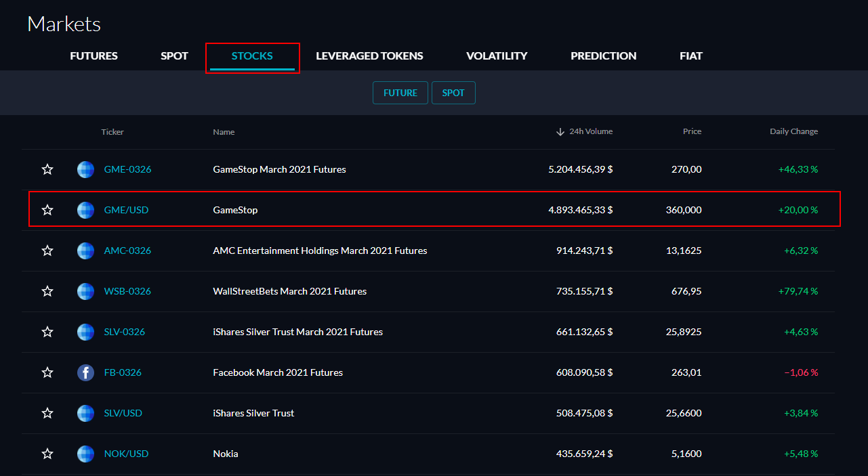Image resolution: width=868 pixels, height=476 pixels.
Task: Sort by Ticker column header
Action: tap(112, 131)
